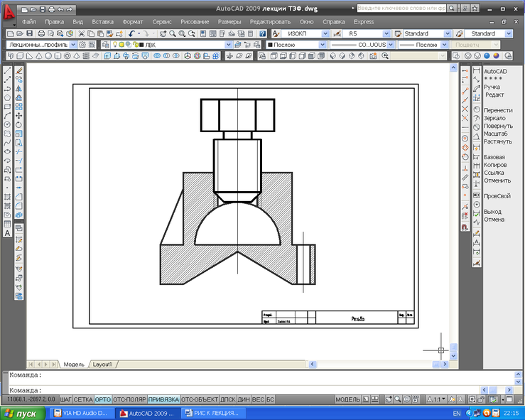Toggle ПРИВЯЗКА object snap in status bar
The image size is (525, 420).
pos(163,399)
